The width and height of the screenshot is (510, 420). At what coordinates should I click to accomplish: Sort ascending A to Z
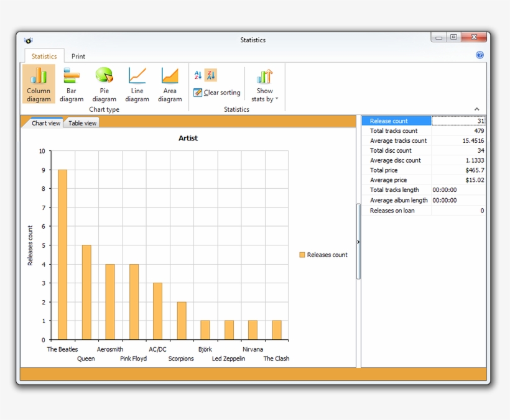point(198,75)
